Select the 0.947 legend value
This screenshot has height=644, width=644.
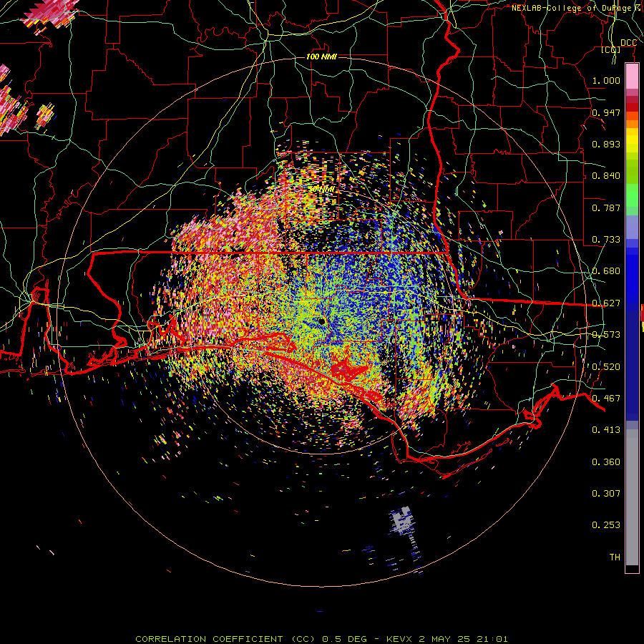606,112
